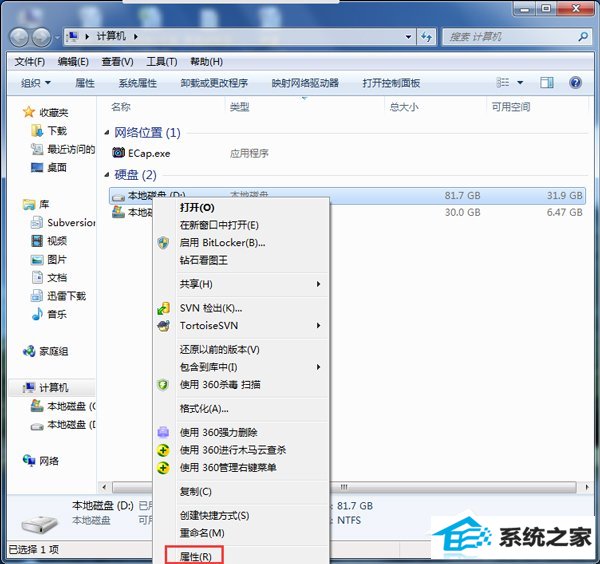Click the scrollbar left arrow
Screen dimensions: 600x564
104,487
